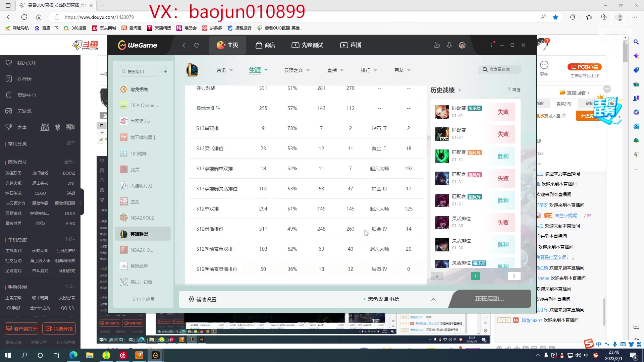
Task: Open first 匹配赛 失败 match record
Action: 475,112
